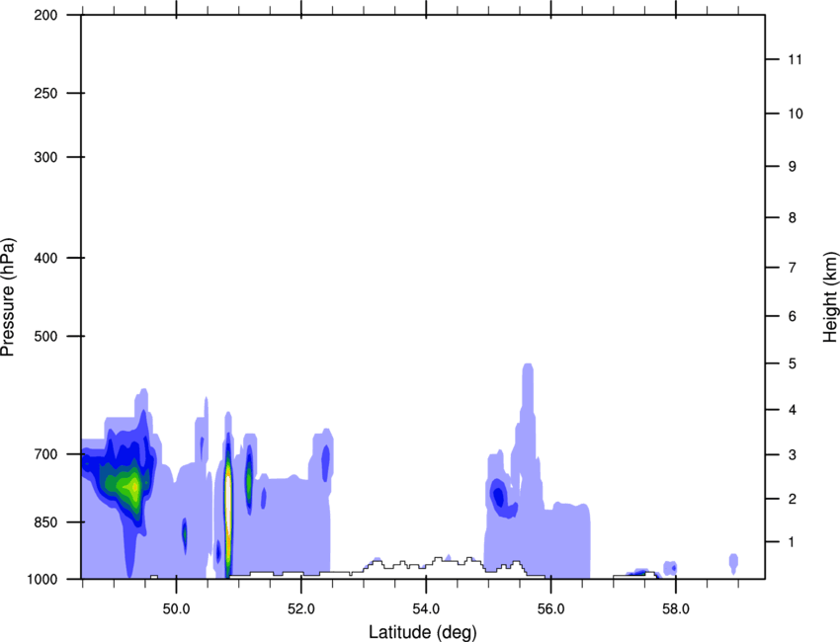Click the 'Height (km)' axis title
840x642 pixels.
[x=830, y=296]
